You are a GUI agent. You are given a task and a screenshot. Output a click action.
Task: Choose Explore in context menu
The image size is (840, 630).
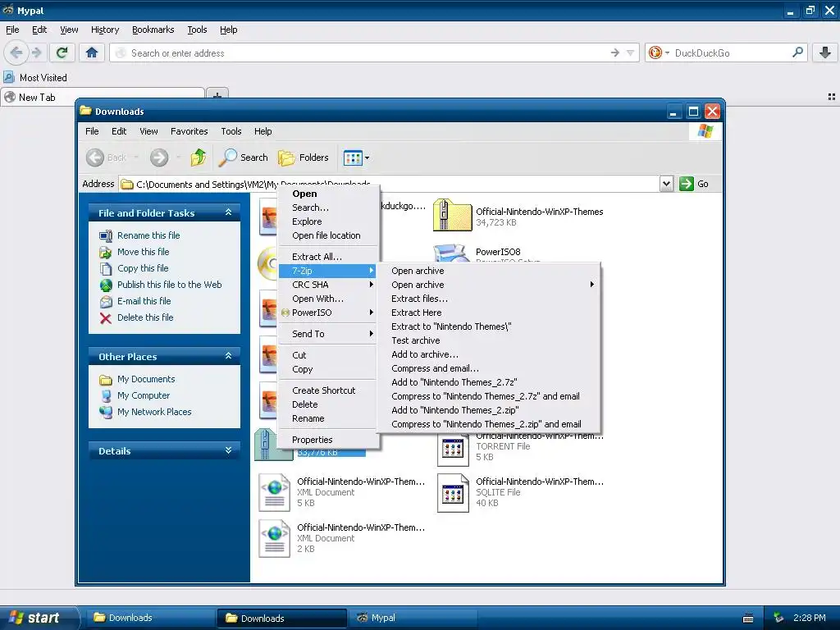coord(328,221)
